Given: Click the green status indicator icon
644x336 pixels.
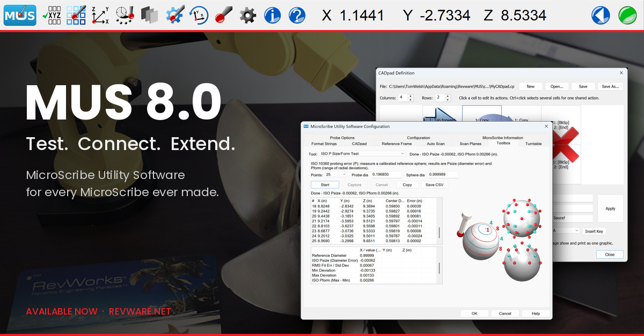Looking at the screenshot, I should [x=627, y=15].
